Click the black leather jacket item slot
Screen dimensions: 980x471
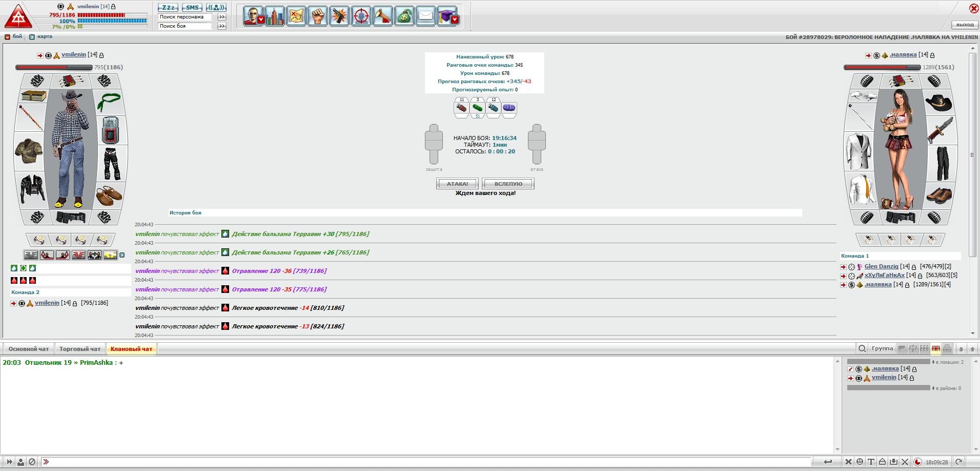[x=32, y=188]
